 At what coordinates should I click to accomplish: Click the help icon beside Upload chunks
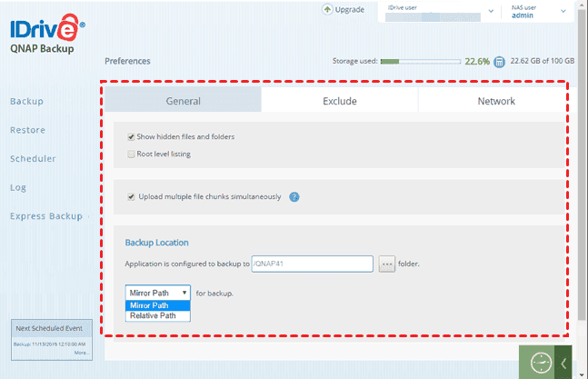click(294, 197)
